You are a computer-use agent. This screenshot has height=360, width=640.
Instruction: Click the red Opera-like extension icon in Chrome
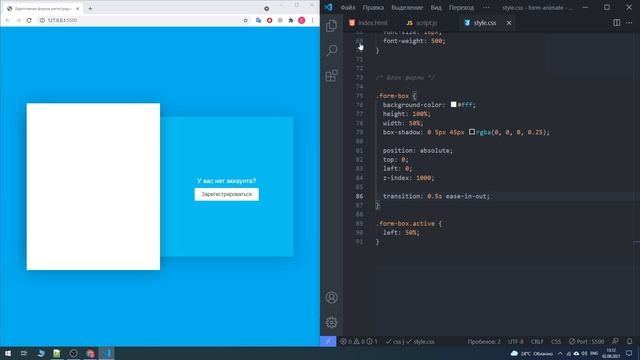click(x=269, y=20)
